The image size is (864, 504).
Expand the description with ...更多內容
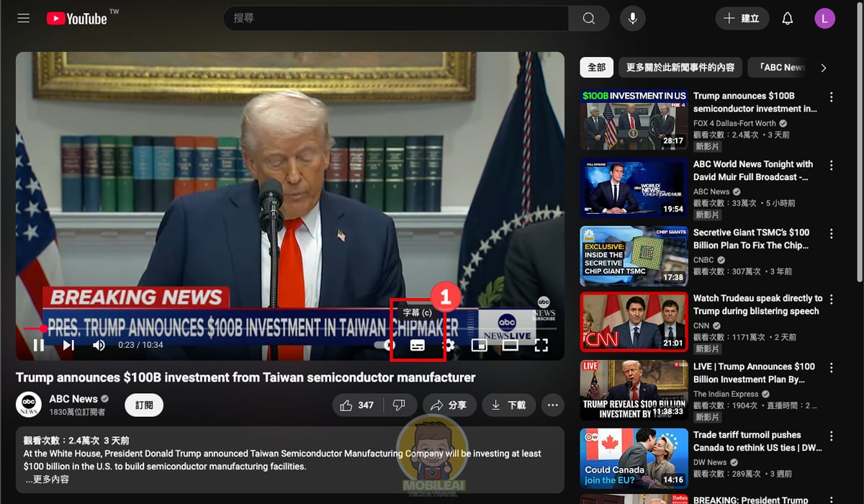tap(48, 480)
